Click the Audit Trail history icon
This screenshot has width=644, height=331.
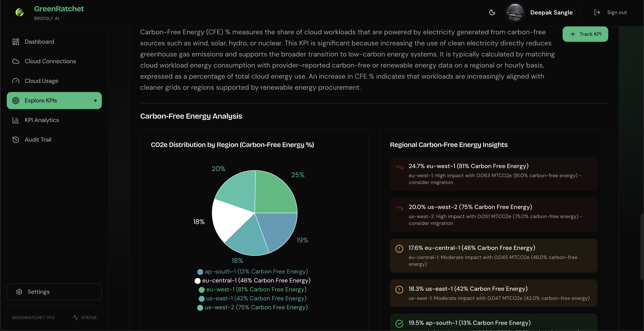coord(16,140)
